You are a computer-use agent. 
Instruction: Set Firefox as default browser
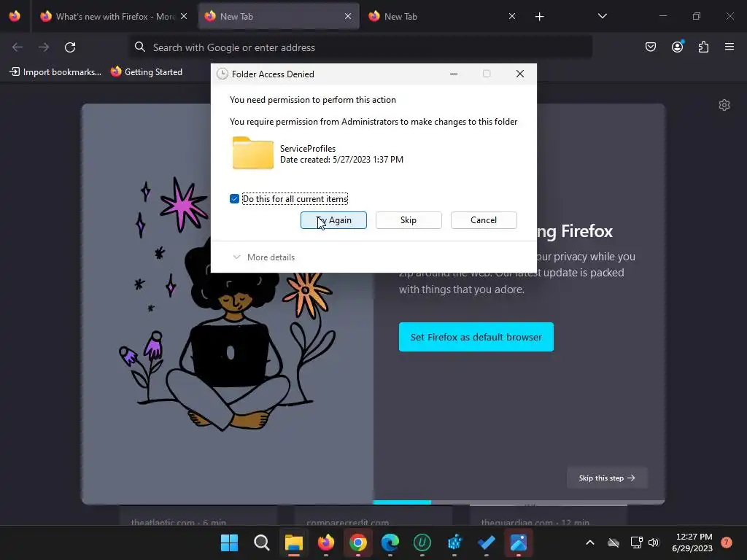pos(476,337)
